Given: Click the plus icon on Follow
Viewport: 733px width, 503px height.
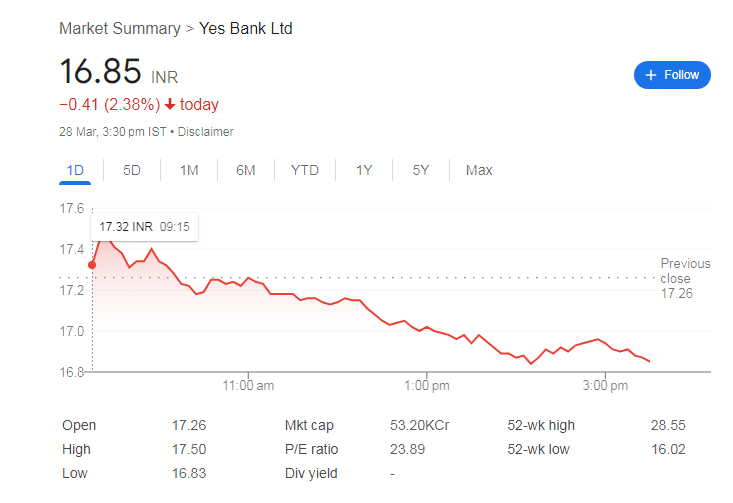Looking at the screenshot, I should [x=651, y=75].
